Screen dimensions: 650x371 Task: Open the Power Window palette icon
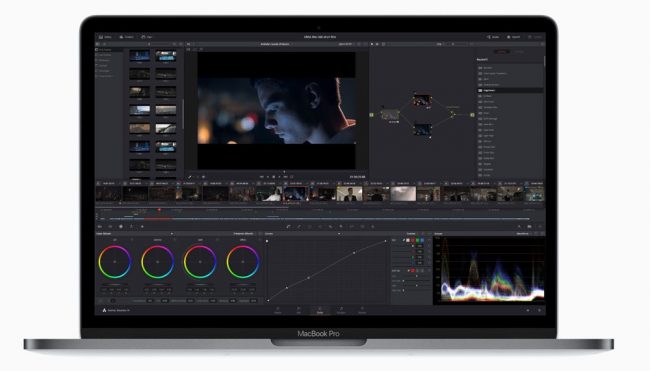pyautogui.click(x=309, y=227)
